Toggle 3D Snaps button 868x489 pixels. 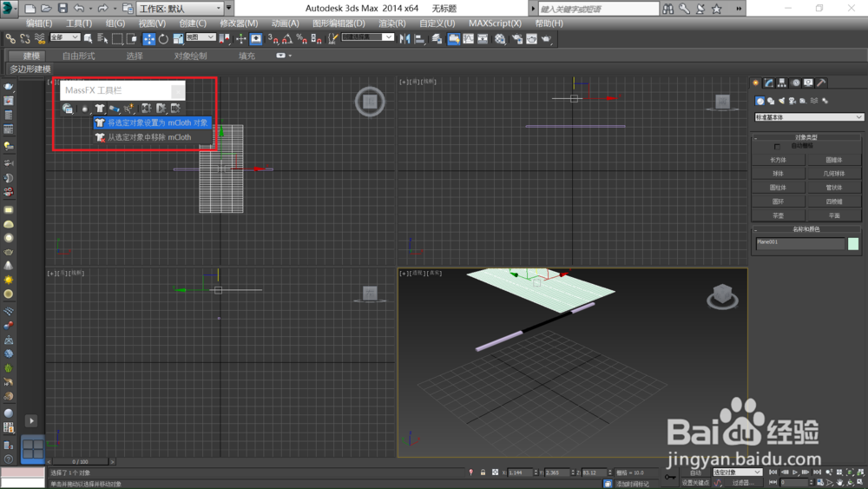pyautogui.click(x=273, y=39)
